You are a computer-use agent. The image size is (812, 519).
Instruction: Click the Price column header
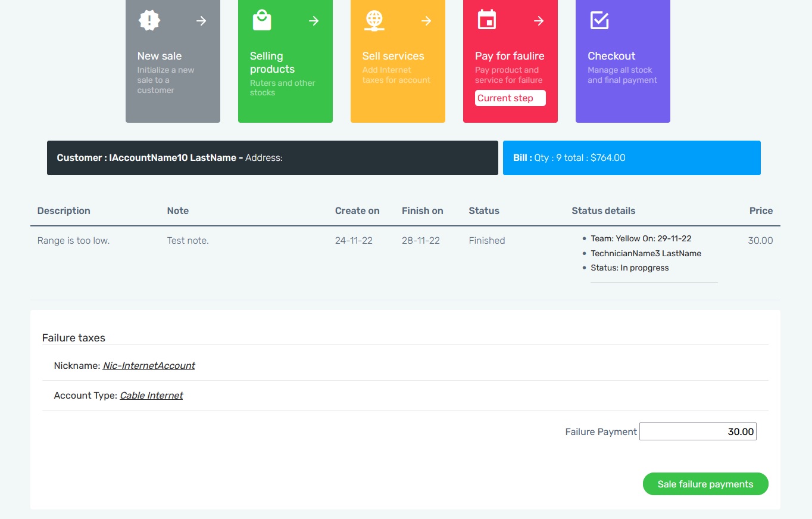point(761,210)
